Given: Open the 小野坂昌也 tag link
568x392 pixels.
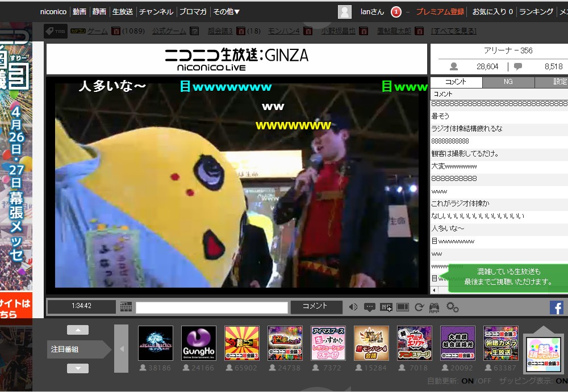Looking at the screenshot, I should (339, 31).
